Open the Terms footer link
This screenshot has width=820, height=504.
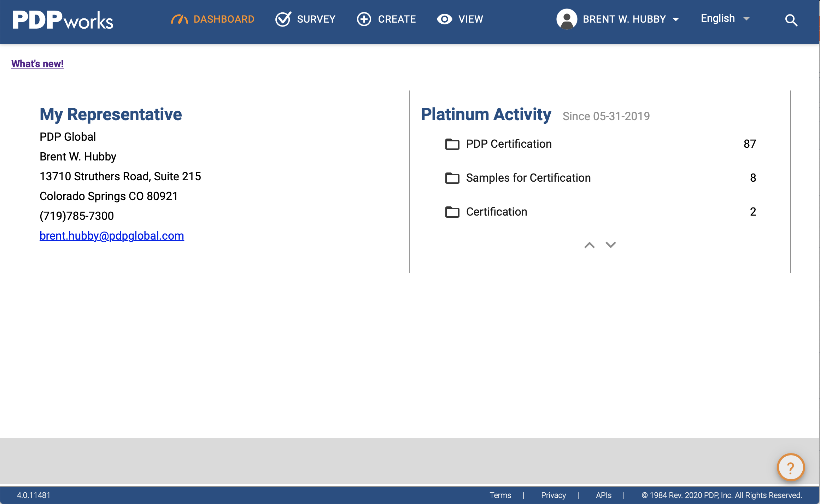(x=500, y=495)
